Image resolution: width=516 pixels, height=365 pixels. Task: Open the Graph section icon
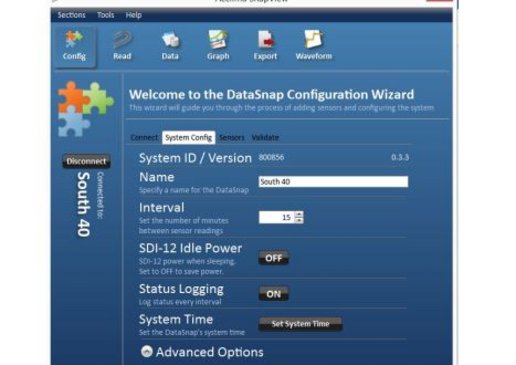click(218, 46)
